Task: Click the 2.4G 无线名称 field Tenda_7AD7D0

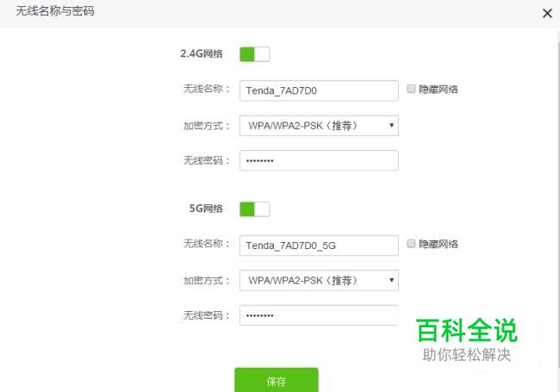Action: click(x=319, y=90)
